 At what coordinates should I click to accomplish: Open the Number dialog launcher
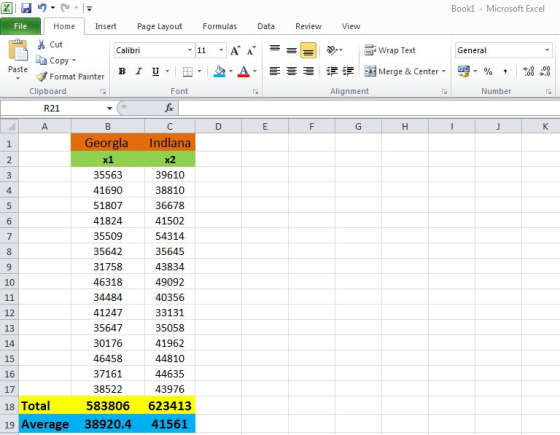tap(548, 92)
